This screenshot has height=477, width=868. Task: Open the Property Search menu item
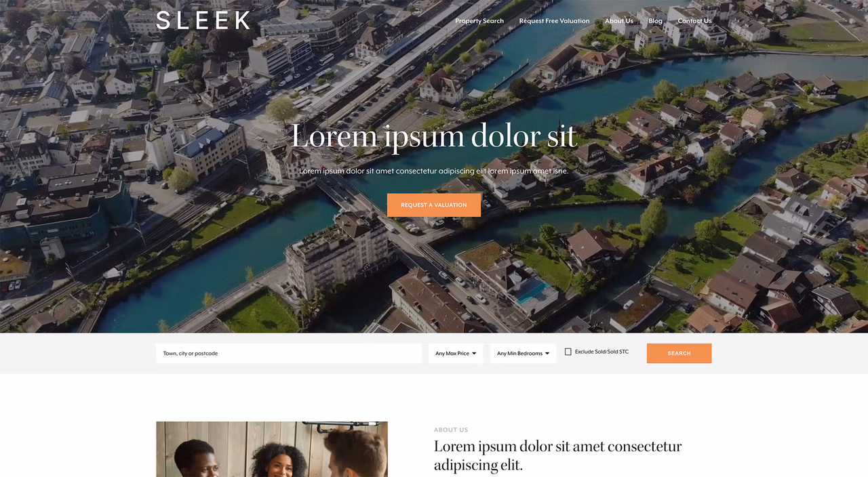point(479,21)
